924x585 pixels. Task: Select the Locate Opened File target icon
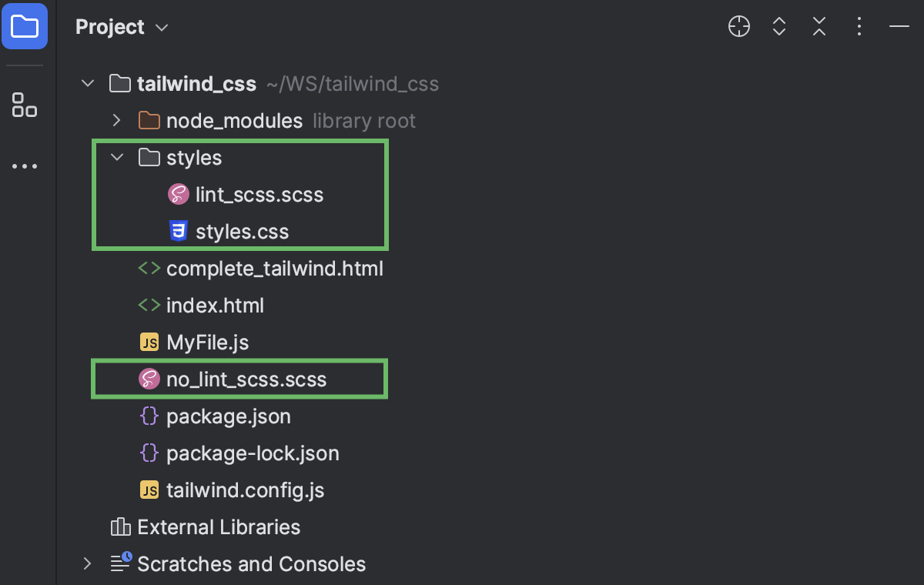[x=738, y=26]
